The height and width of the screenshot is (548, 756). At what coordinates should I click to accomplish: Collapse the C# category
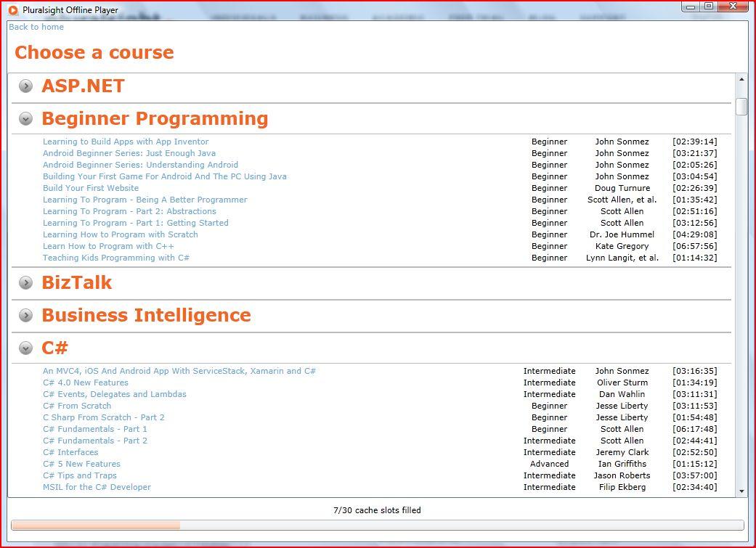tap(25, 348)
